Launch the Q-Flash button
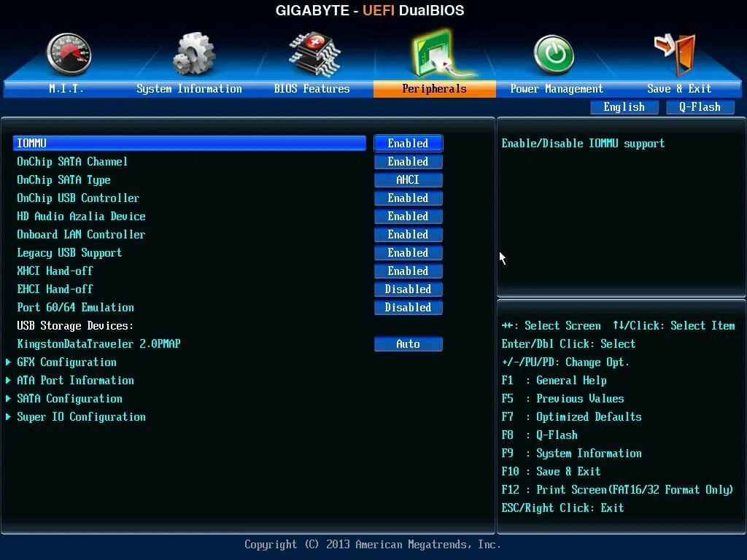 (x=700, y=107)
